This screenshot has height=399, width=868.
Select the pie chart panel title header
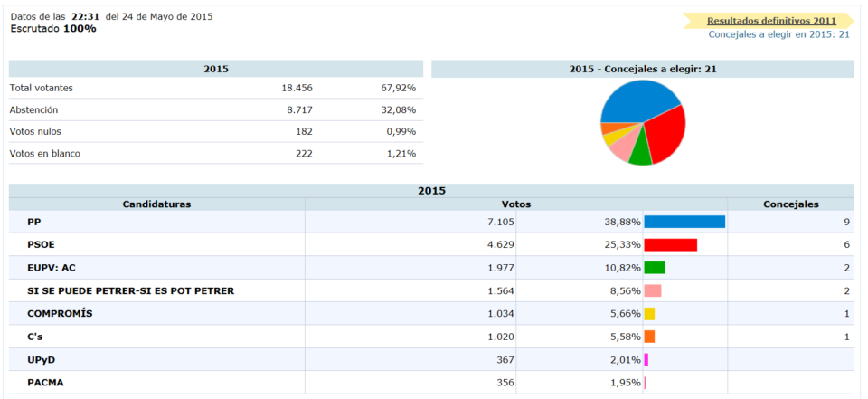click(x=643, y=69)
